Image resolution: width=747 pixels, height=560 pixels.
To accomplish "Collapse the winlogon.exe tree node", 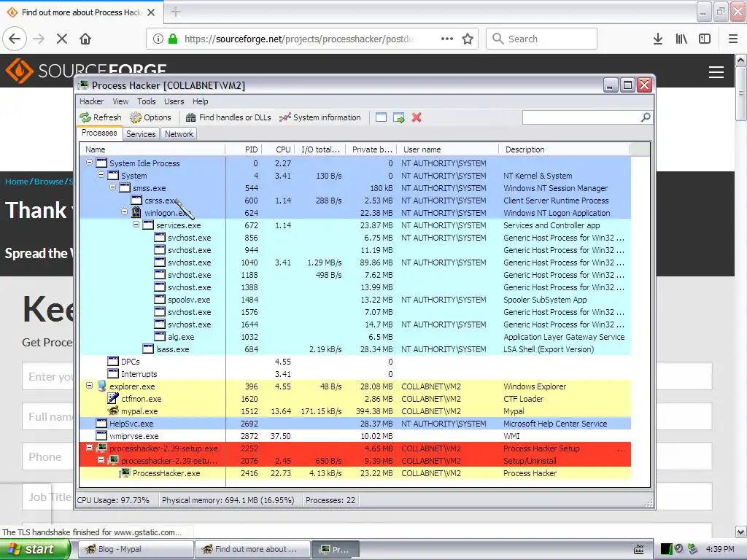I will 124,212.
